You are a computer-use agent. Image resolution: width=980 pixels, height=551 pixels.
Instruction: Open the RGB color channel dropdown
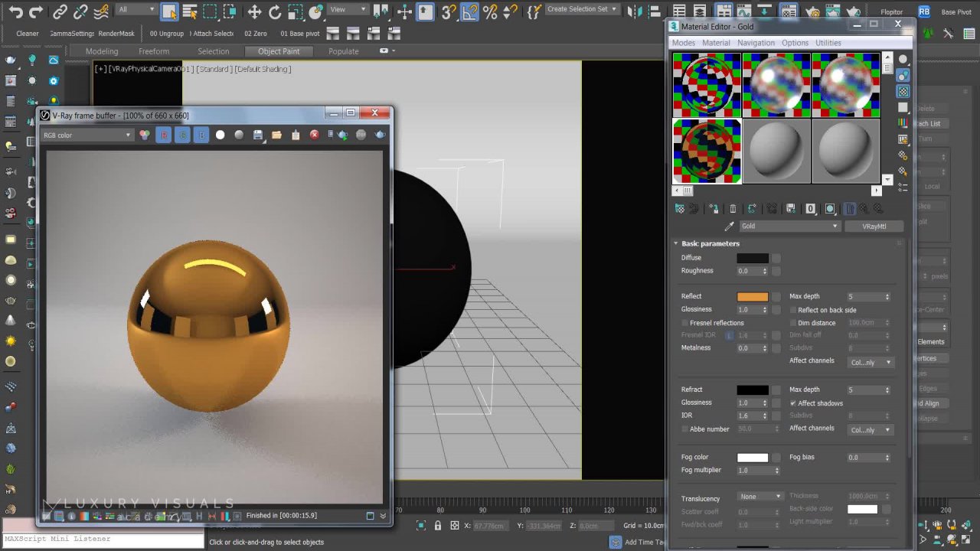coord(87,135)
